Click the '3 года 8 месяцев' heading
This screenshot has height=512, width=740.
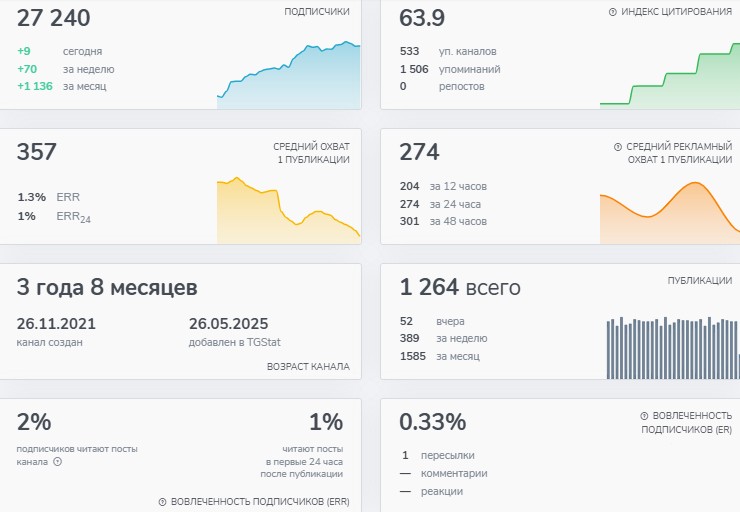[107, 287]
